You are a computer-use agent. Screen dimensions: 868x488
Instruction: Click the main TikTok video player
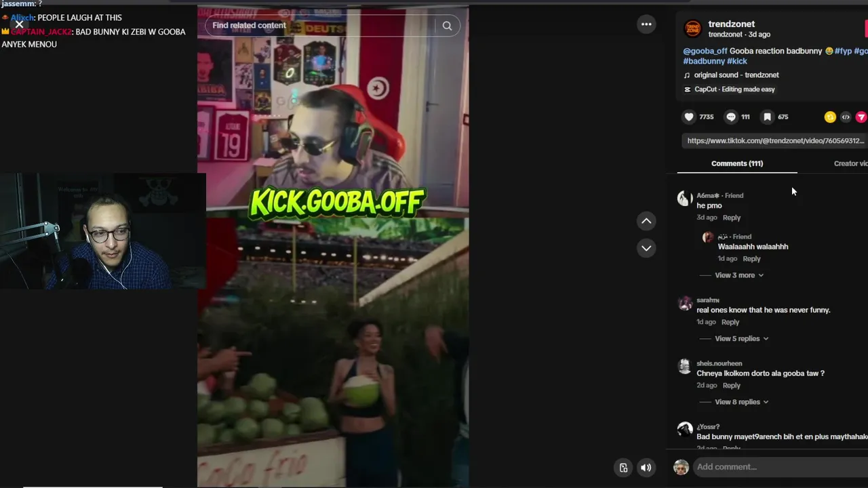(x=333, y=247)
